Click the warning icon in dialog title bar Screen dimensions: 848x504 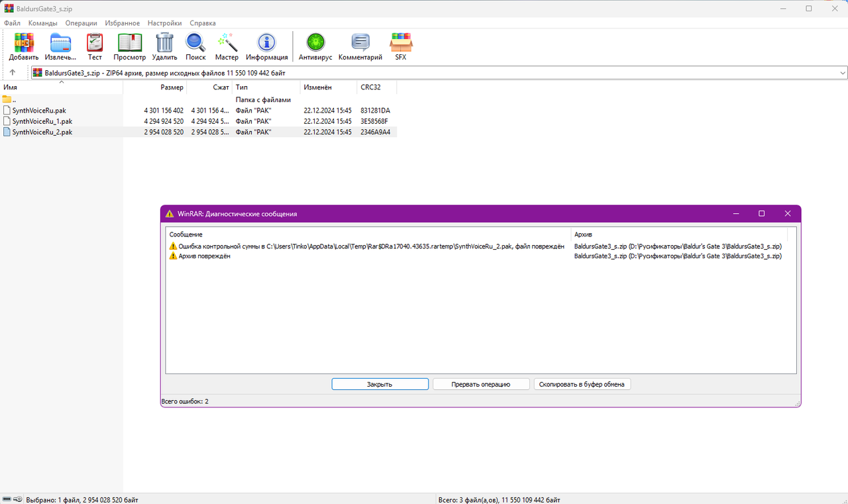[x=170, y=214]
